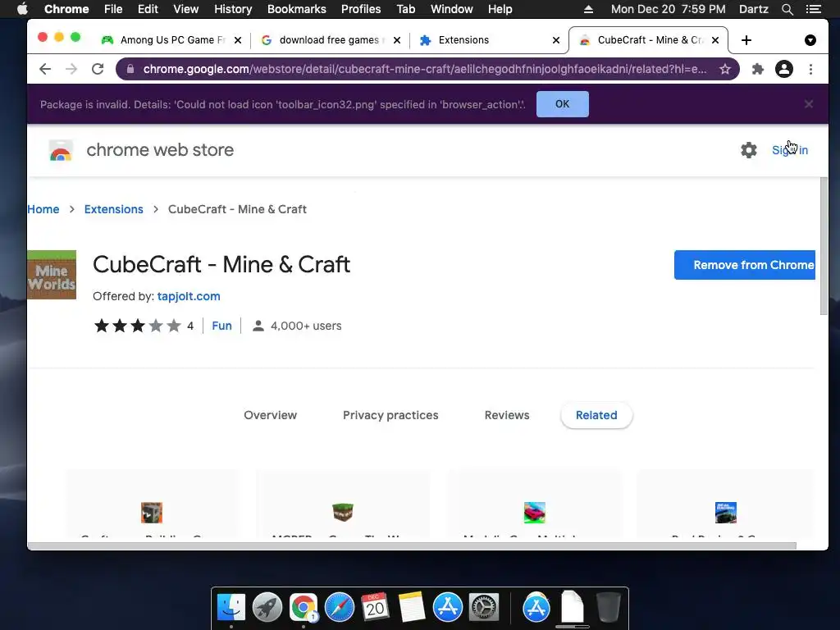Click the Dartz user name in menu bar
This screenshot has height=630, width=840.
(753, 9)
